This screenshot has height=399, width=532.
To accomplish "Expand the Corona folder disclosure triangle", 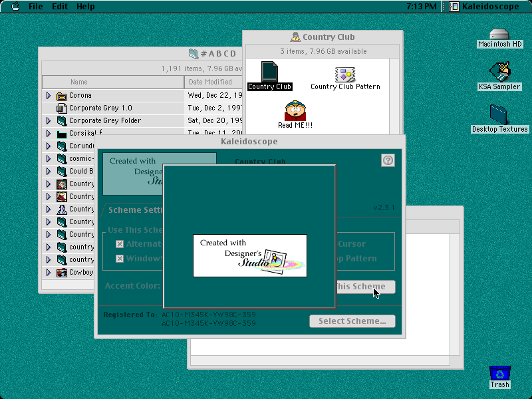I will point(49,96).
